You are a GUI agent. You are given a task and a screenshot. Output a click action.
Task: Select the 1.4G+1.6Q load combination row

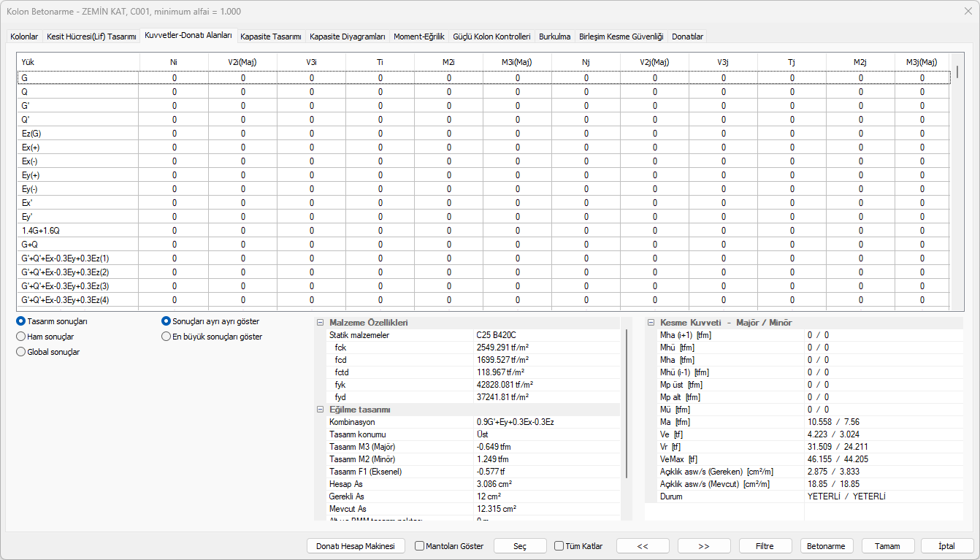point(41,230)
